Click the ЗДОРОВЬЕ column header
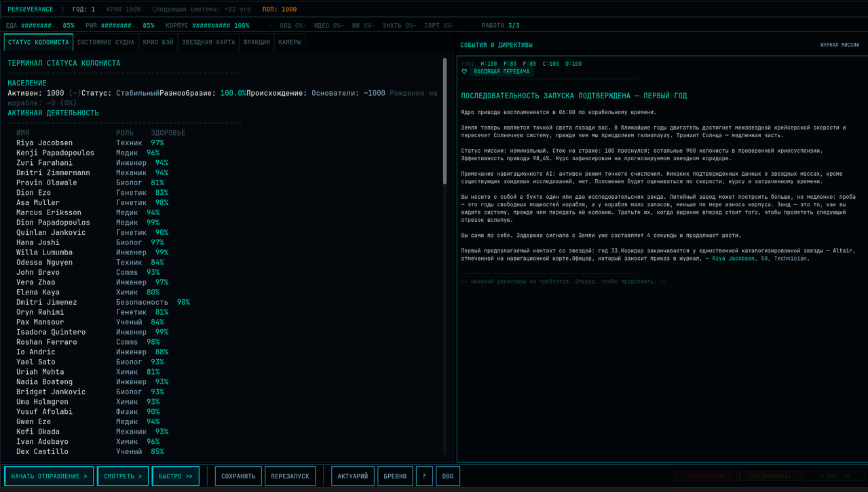The height and width of the screenshot is (492, 868). (x=168, y=133)
